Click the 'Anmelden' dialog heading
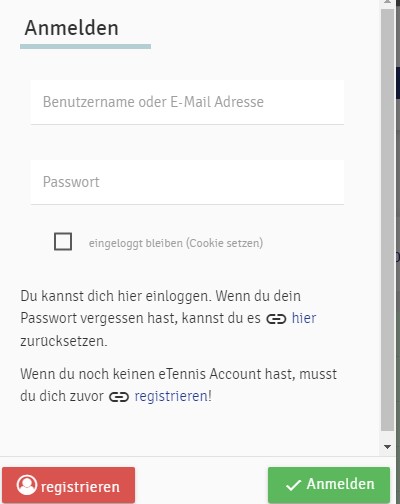Image resolution: width=400 pixels, height=504 pixels. pyautogui.click(x=71, y=28)
